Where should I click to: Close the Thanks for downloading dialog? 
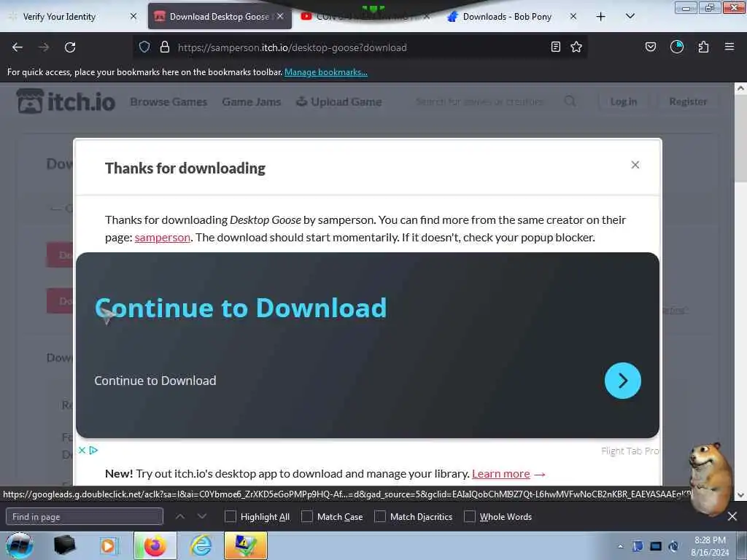point(635,165)
